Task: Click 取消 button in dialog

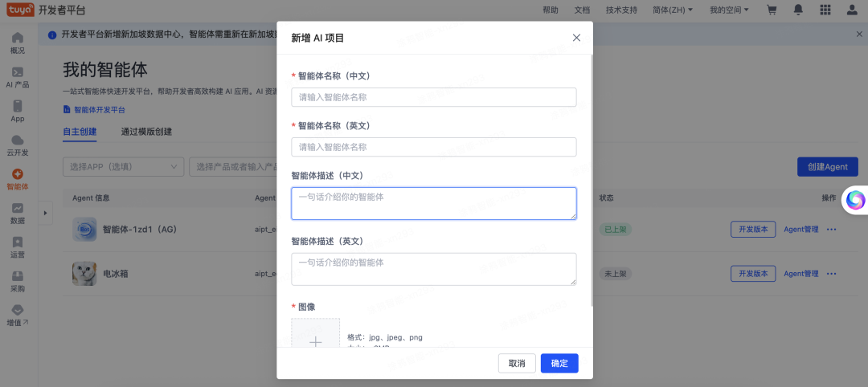Action: [517, 363]
